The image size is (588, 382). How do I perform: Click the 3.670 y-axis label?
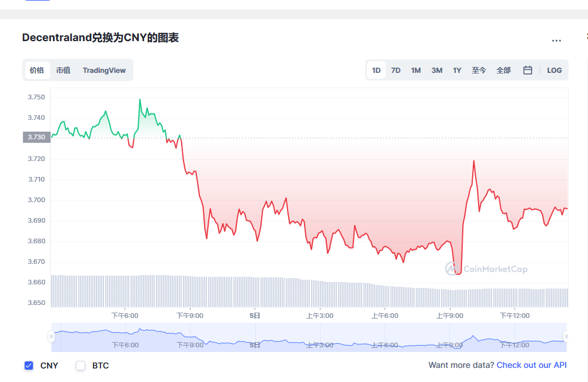pyautogui.click(x=36, y=262)
